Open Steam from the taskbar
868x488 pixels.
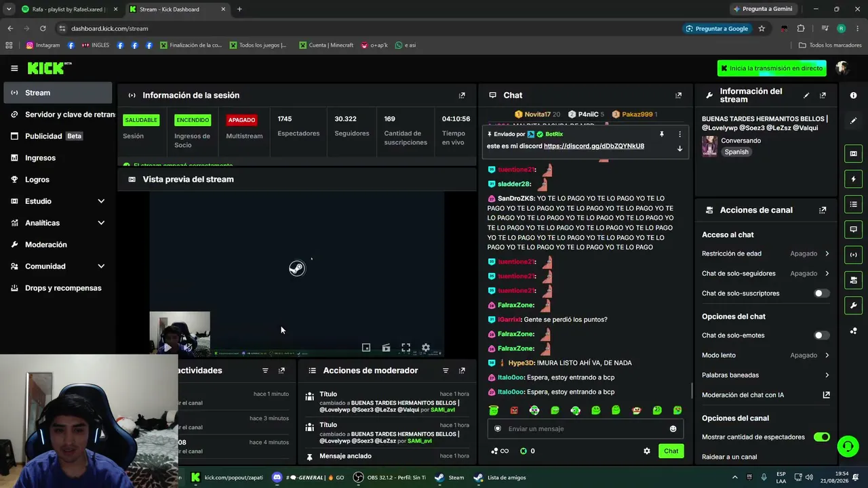coord(450,477)
